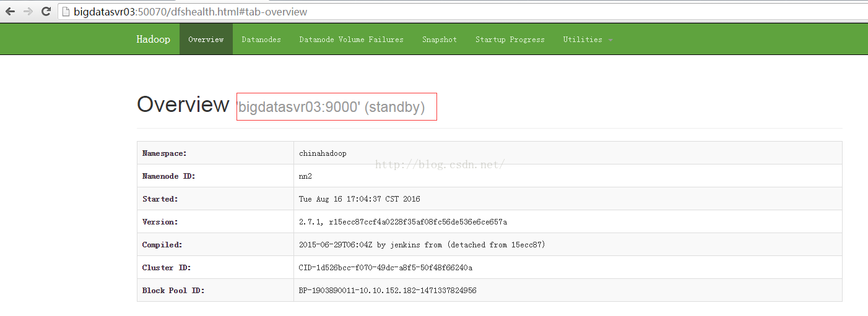The height and width of the screenshot is (316, 868).
Task: Click the Compiled: row label
Action: (162, 244)
